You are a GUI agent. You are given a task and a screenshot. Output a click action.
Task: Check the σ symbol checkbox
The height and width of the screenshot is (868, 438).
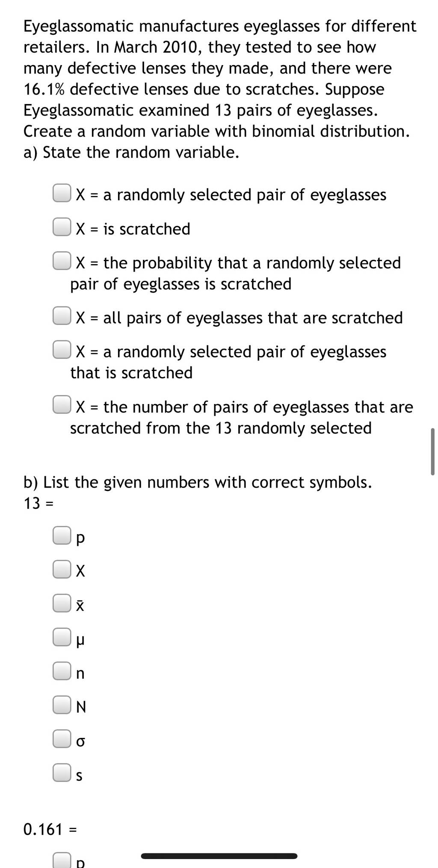tap(62, 739)
